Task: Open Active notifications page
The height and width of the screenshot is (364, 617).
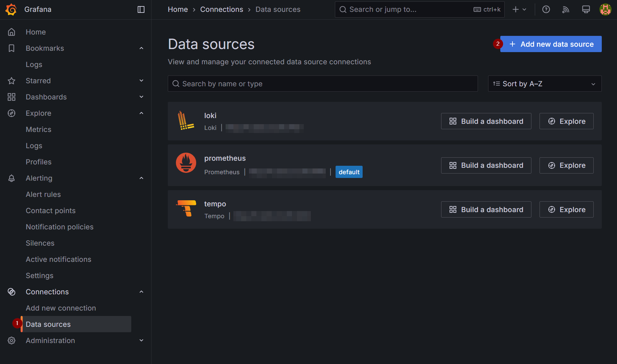Action: (x=59, y=259)
